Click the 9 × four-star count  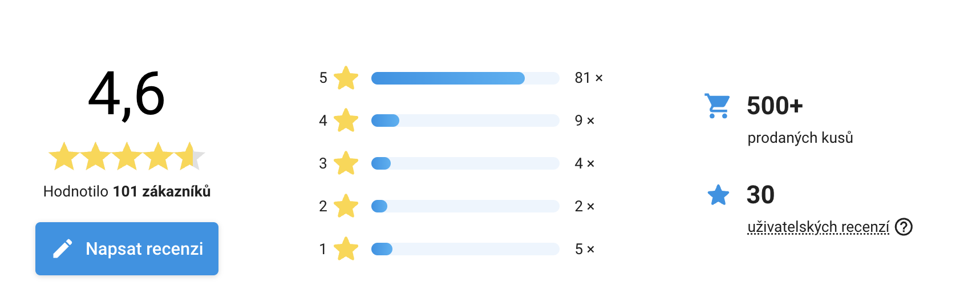tap(585, 121)
